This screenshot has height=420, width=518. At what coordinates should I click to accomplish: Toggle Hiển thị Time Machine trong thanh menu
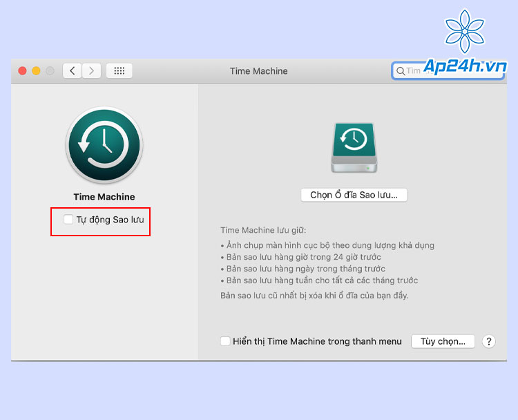pos(225,341)
